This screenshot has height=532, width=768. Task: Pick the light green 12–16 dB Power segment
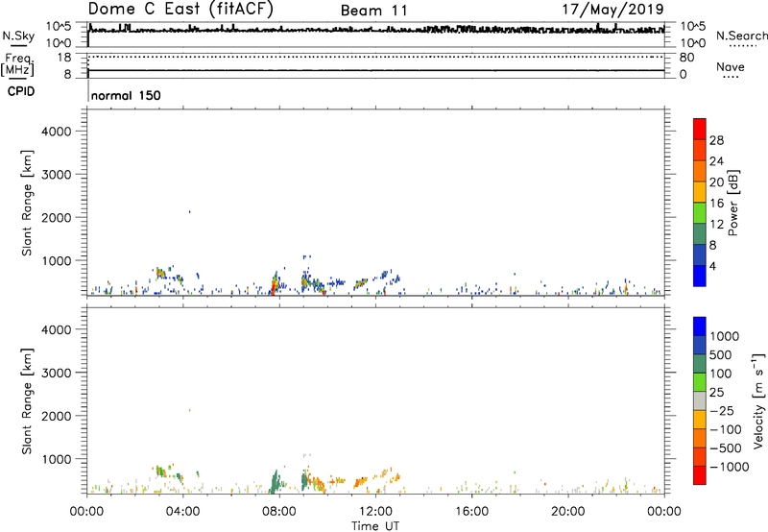(700, 212)
